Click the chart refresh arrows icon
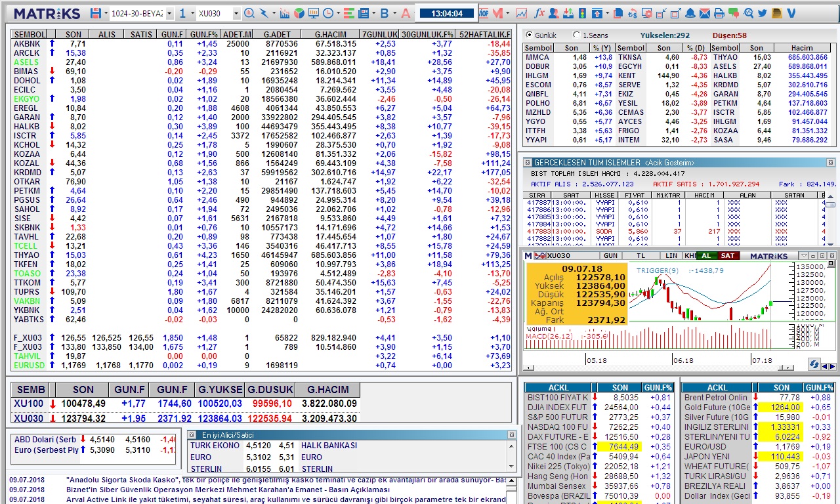The height and width of the screenshot is (504, 840). [x=814, y=364]
